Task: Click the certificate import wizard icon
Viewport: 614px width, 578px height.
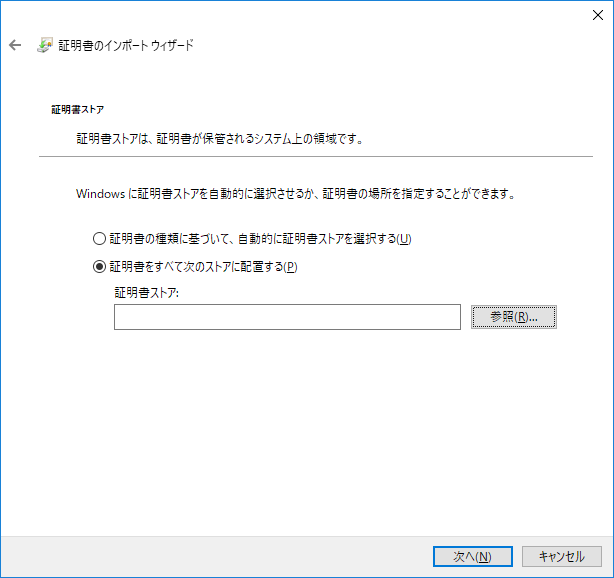Action: point(45,45)
